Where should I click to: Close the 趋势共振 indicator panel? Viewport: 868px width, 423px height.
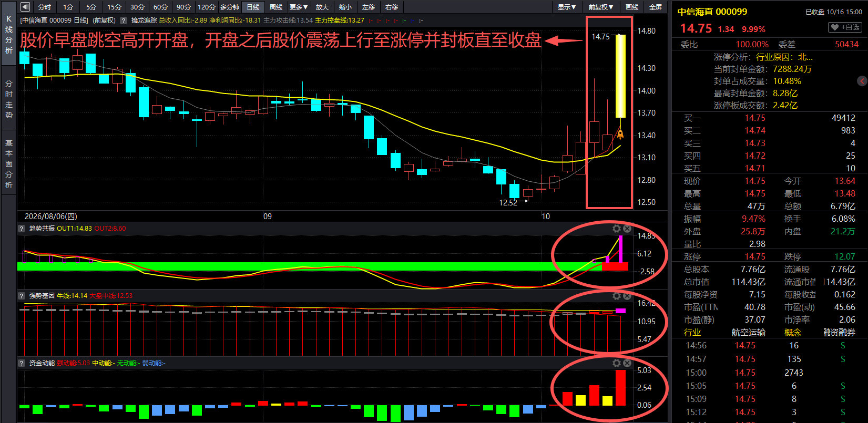pyautogui.click(x=627, y=229)
